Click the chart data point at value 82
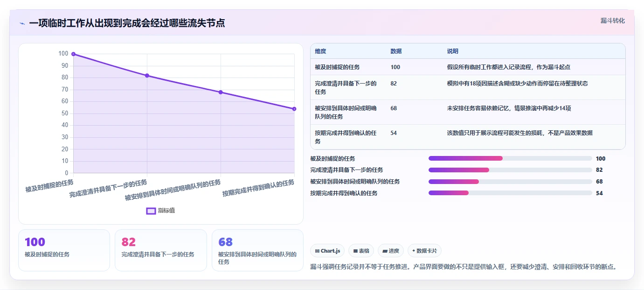The image size is (644, 290). 147,76
